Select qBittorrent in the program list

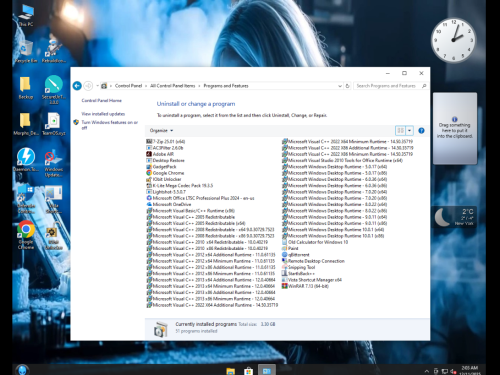point(296,255)
